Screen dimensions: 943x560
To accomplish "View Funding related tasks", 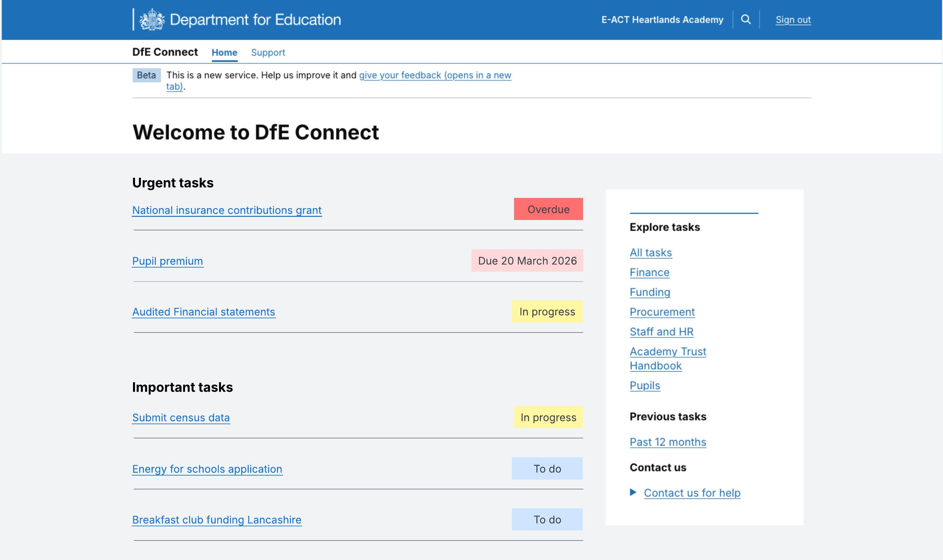I will [650, 292].
